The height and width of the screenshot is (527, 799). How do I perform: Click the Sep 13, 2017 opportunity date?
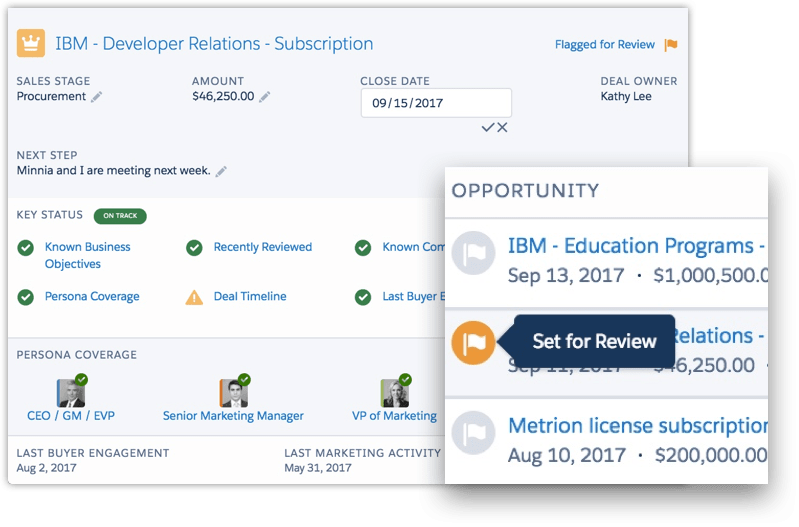[566, 276]
